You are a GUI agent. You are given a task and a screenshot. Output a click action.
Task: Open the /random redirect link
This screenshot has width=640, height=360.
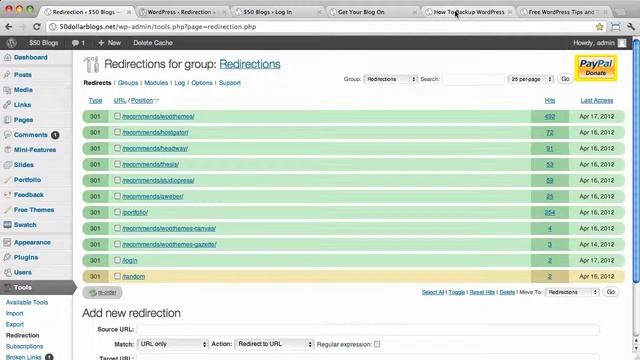click(x=134, y=276)
